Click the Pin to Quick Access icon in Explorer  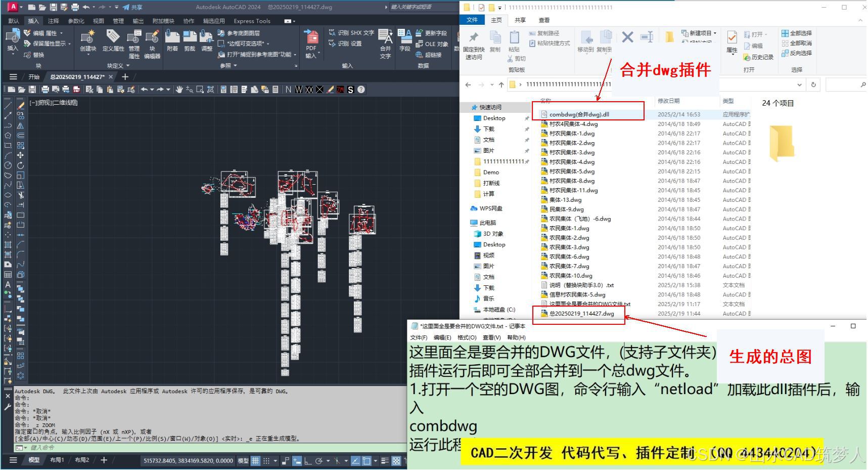click(474, 38)
